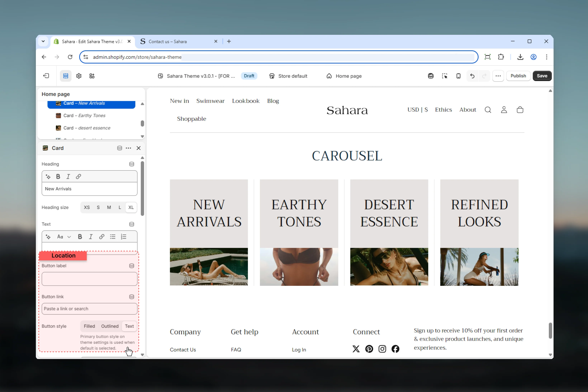Insert bulleted list in Text editor
The image size is (588, 392).
click(113, 237)
